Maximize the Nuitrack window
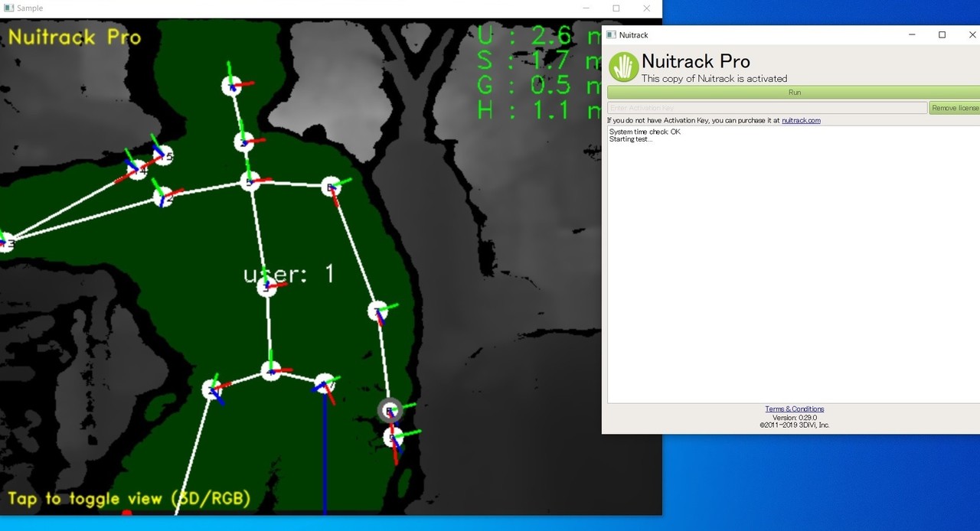Screen dimensions: 980x531 tap(942, 35)
